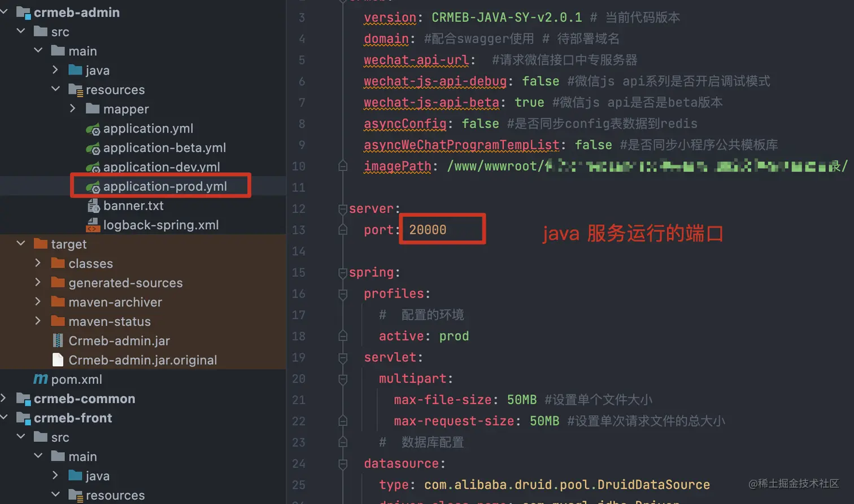The height and width of the screenshot is (504, 854).
Task: Click the Spring icon of application-beta.yml
Action: pos(93,148)
